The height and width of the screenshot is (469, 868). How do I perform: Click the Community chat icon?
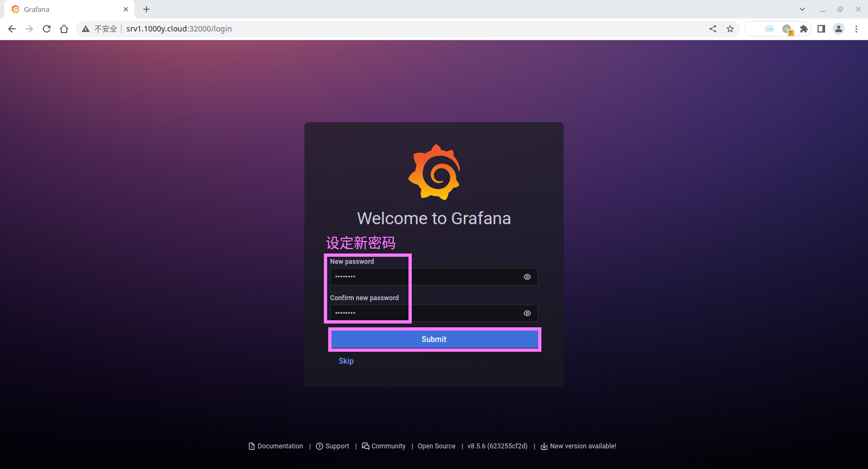(x=366, y=446)
